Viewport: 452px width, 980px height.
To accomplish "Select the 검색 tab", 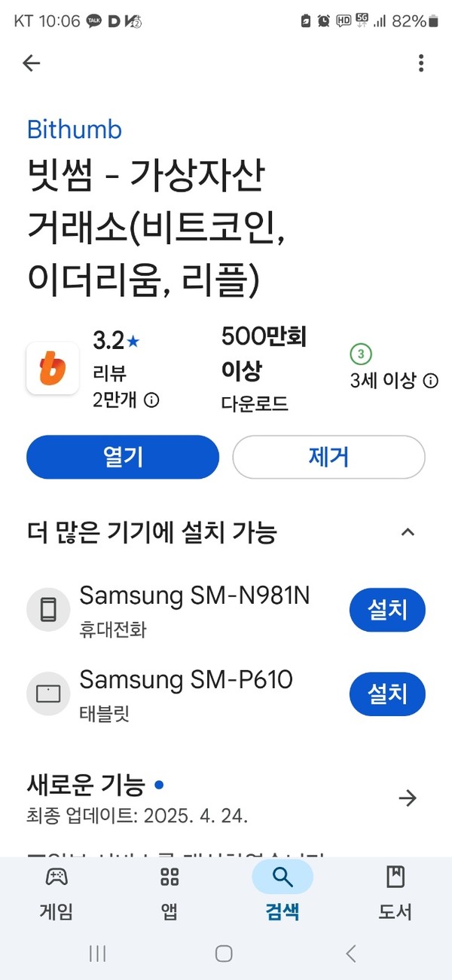I will point(282,893).
